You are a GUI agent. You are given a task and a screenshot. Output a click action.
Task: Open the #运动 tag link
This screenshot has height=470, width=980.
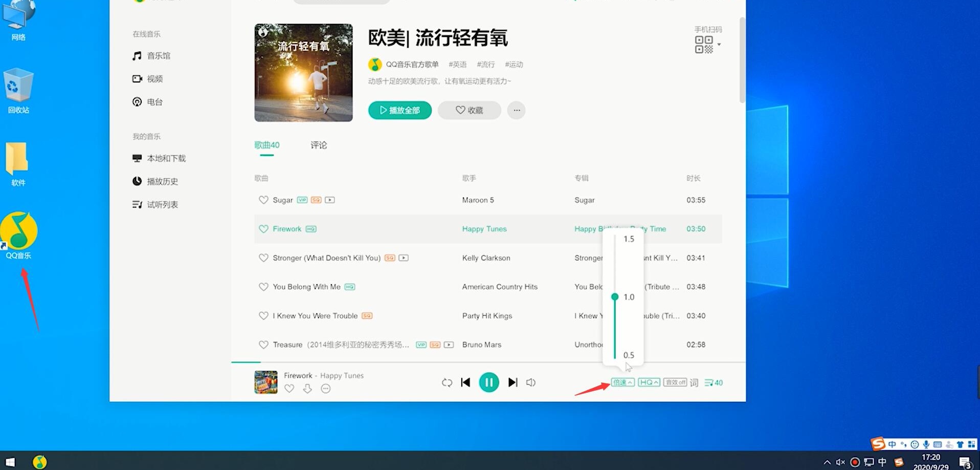point(514,65)
